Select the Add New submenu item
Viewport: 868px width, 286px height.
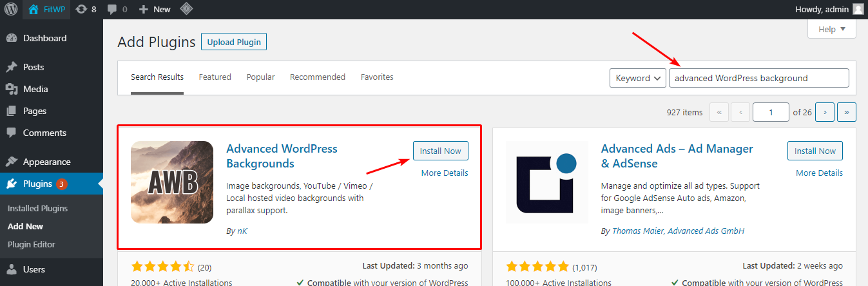[x=25, y=226]
